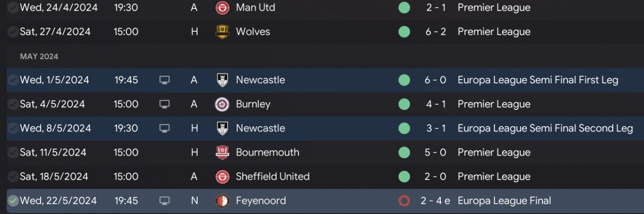
Task: Open the 2 - 4 e Europa League Final result
Action: 436,201
